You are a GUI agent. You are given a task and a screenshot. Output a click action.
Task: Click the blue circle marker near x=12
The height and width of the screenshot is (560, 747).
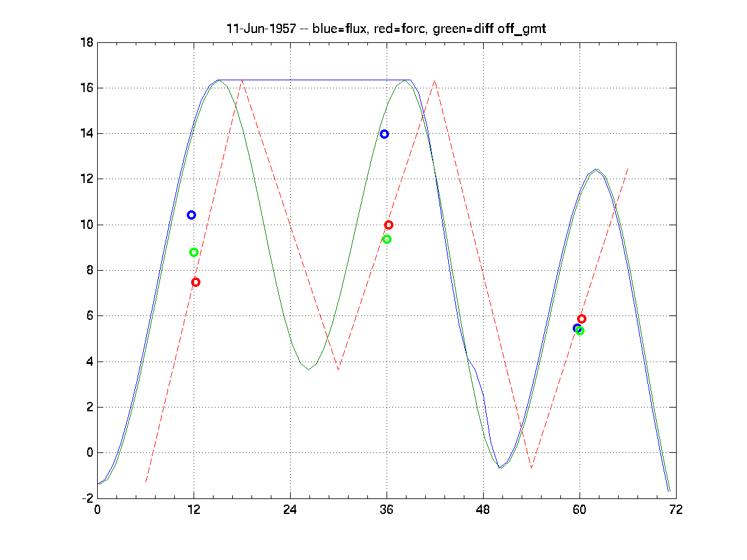coord(191,215)
